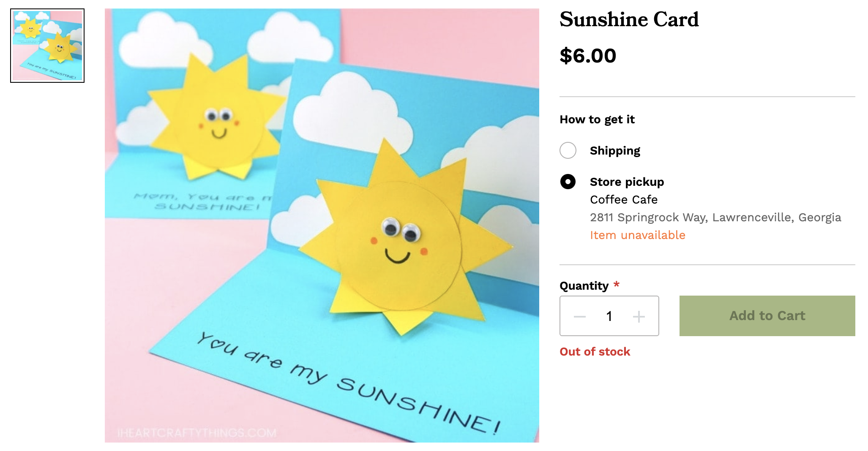
Task: Click the Shipping option label text
Action: tap(615, 151)
